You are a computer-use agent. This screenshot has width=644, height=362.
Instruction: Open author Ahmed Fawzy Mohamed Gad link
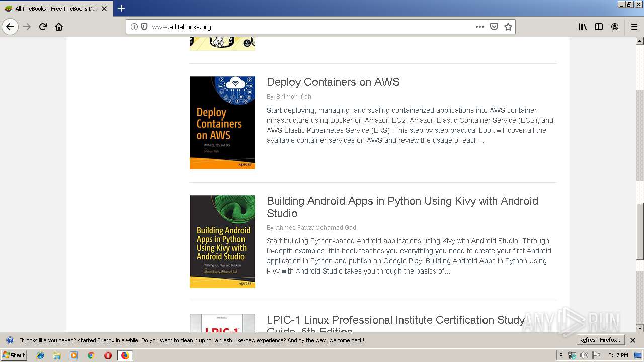316,228
